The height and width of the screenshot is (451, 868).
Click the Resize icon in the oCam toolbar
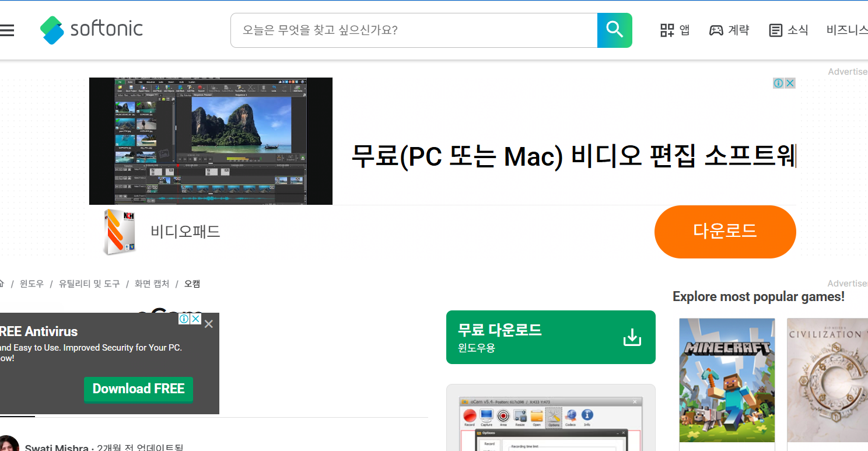point(520,415)
